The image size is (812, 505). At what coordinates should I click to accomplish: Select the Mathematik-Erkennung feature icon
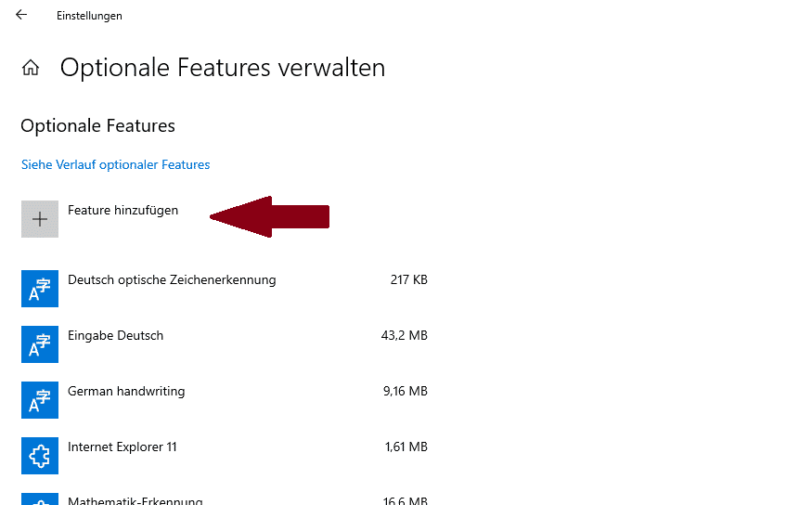point(40,499)
